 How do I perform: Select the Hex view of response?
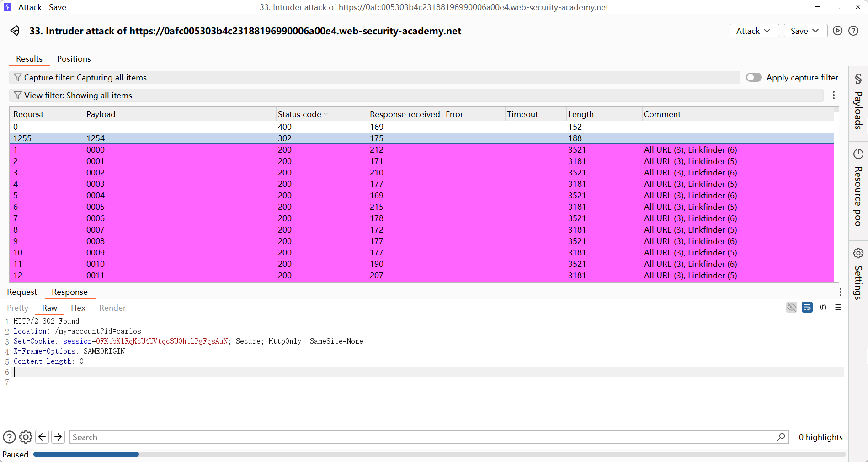[x=78, y=308]
